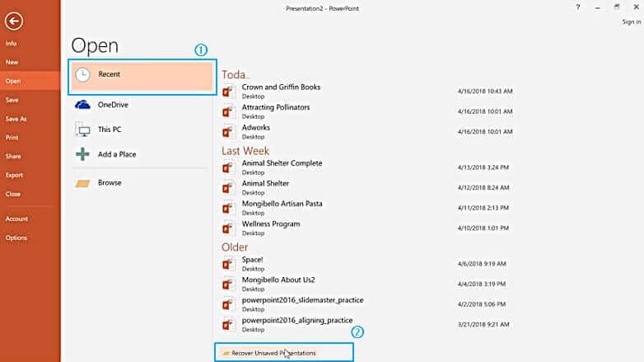Open the Export page

tap(14, 176)
